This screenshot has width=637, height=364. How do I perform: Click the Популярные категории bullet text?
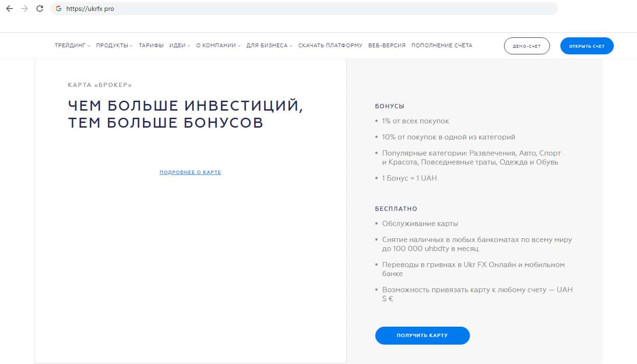point(471,158)
